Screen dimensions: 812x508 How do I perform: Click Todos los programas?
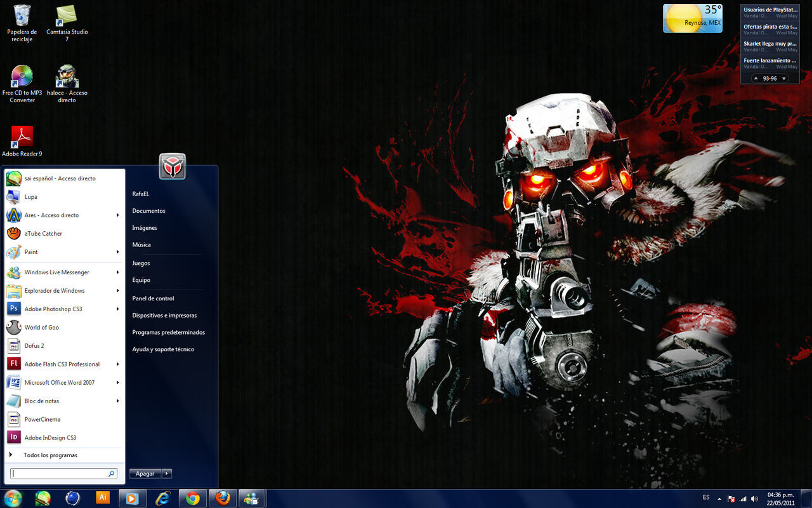click(x=50, y=455)
